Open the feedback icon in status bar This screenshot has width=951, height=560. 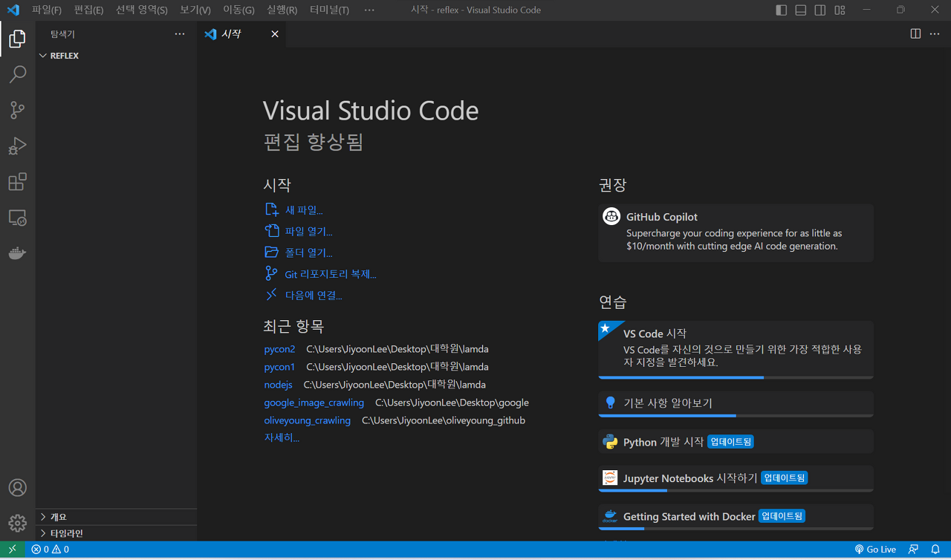pyautogui.click(x=914, y=550)
